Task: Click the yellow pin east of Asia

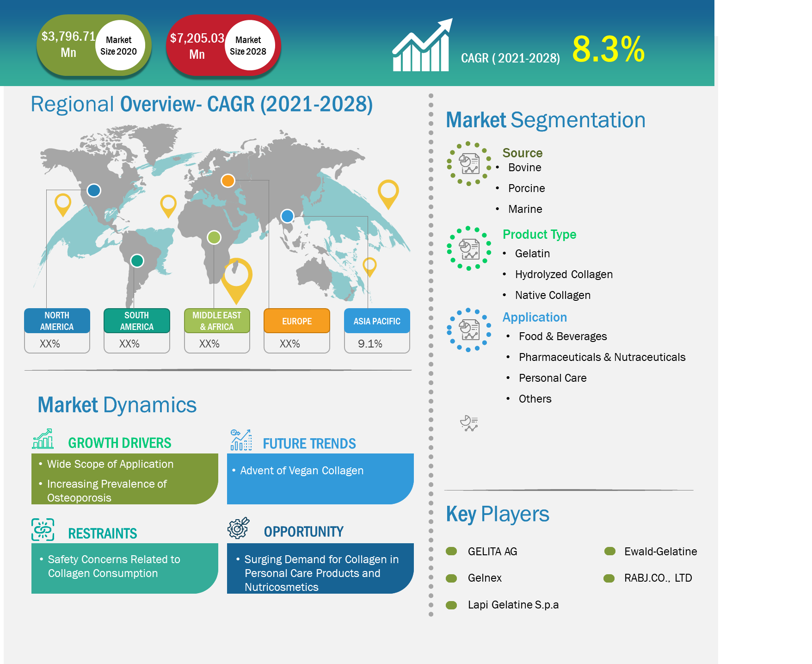Action: pyautogui.click(x=388, y=194)
